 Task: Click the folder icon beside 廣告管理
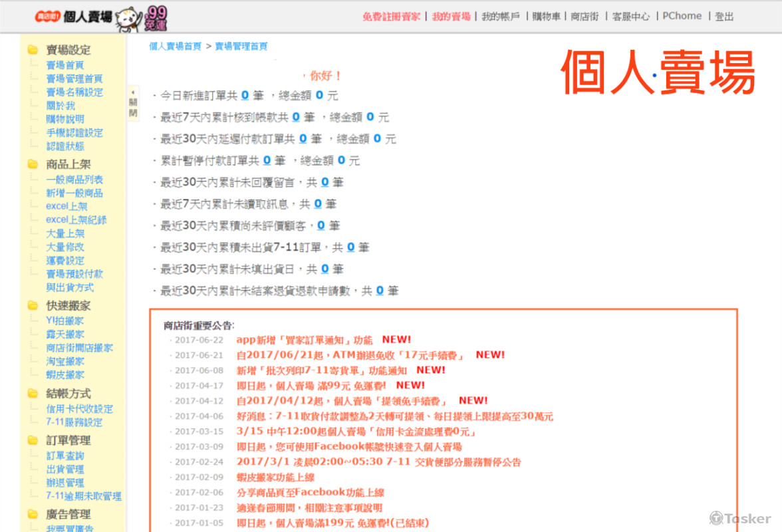pos(32,514)
